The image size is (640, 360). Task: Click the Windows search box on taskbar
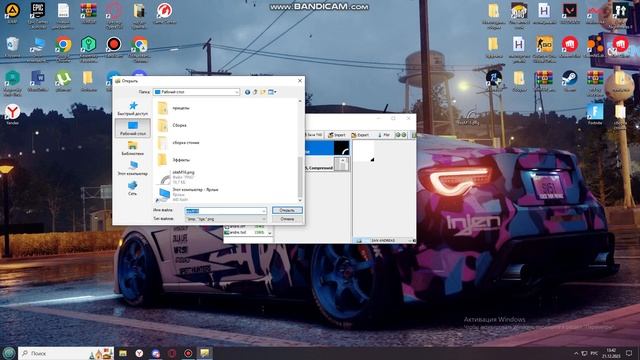point(66,353)
